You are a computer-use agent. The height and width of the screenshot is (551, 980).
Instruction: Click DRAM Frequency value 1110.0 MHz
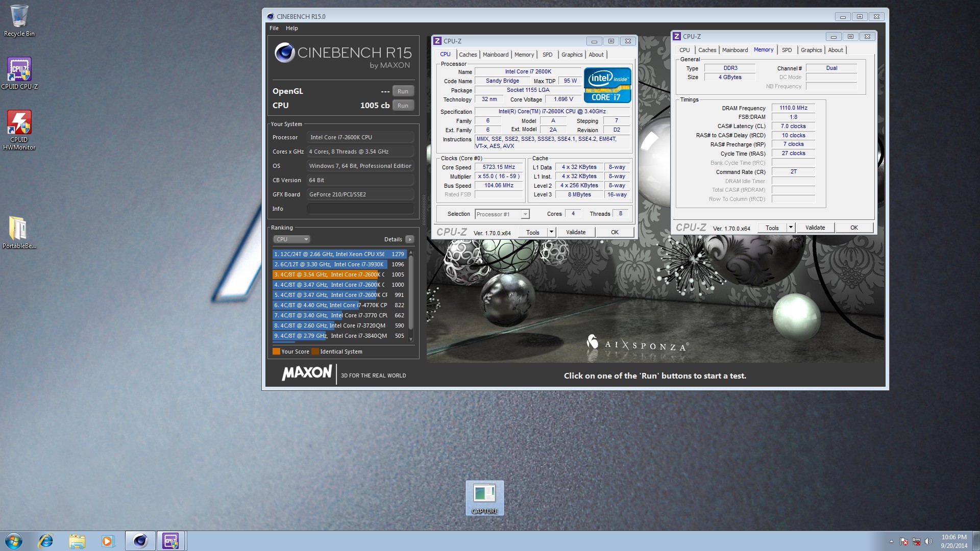point(793,108)
